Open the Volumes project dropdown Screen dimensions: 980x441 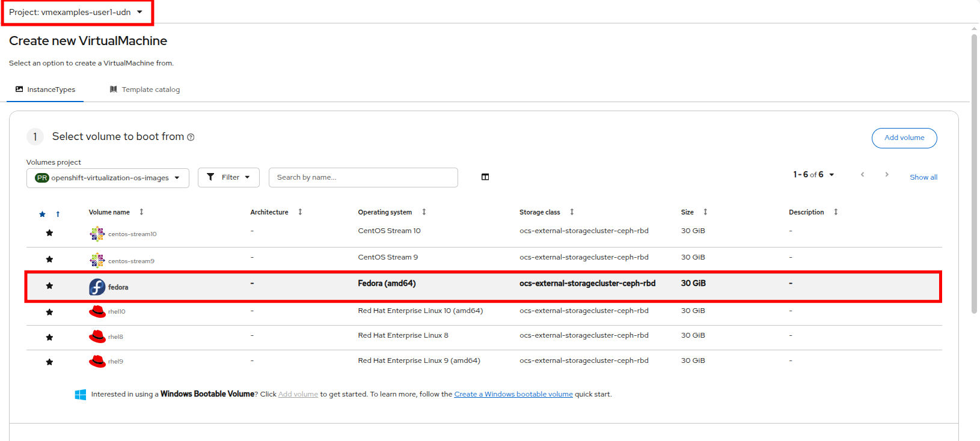pyautogui.click(x=108, y=178)
